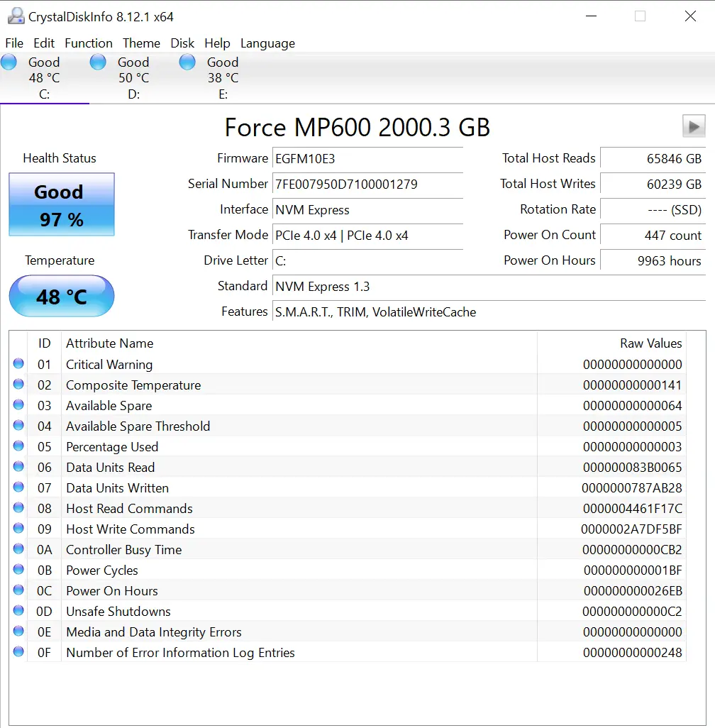Select the Composite Temperature attribute name

click(x=133, y=385)
